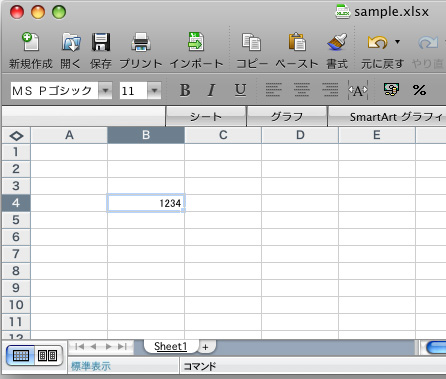Align text left

(x=273, y=90)
